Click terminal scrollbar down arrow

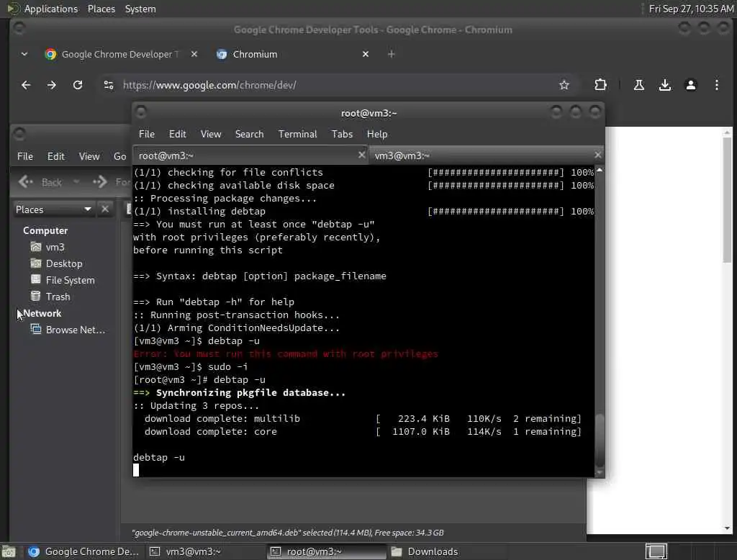coord(600,473)
